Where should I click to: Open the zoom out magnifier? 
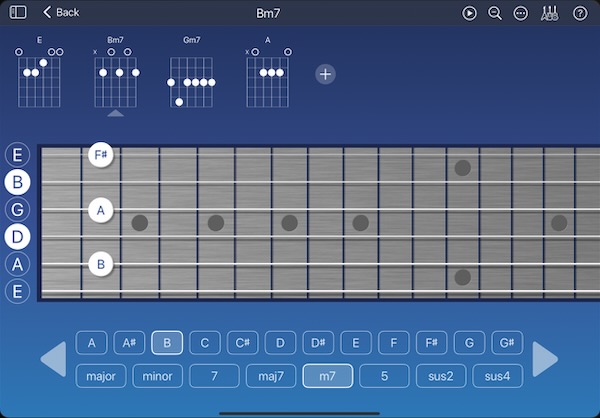tap(495, 13)
